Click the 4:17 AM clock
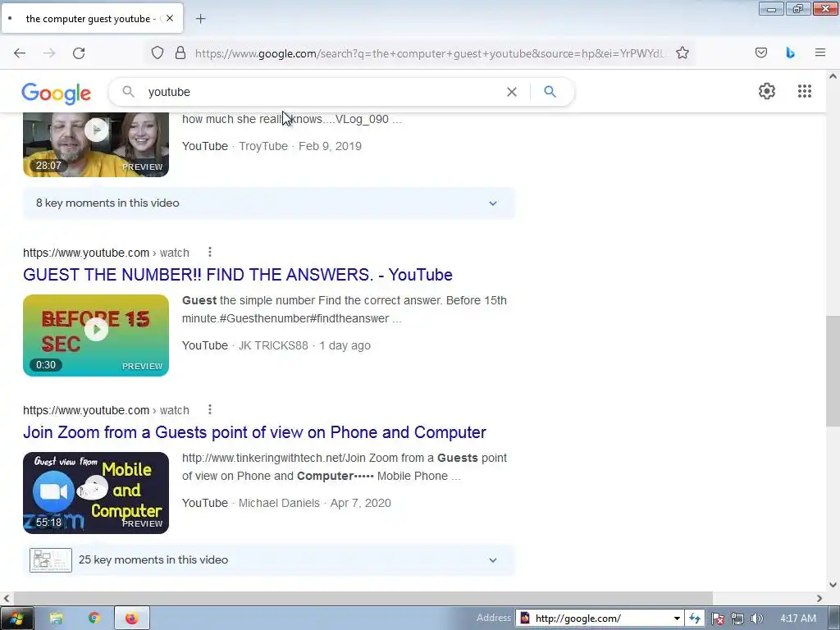This screenshot has width=840, height=630. (x=798, y=619)
